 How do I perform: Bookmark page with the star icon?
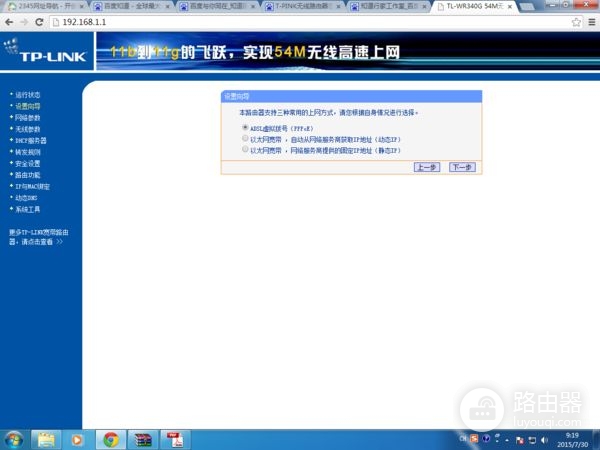click(x=576, y=21)
